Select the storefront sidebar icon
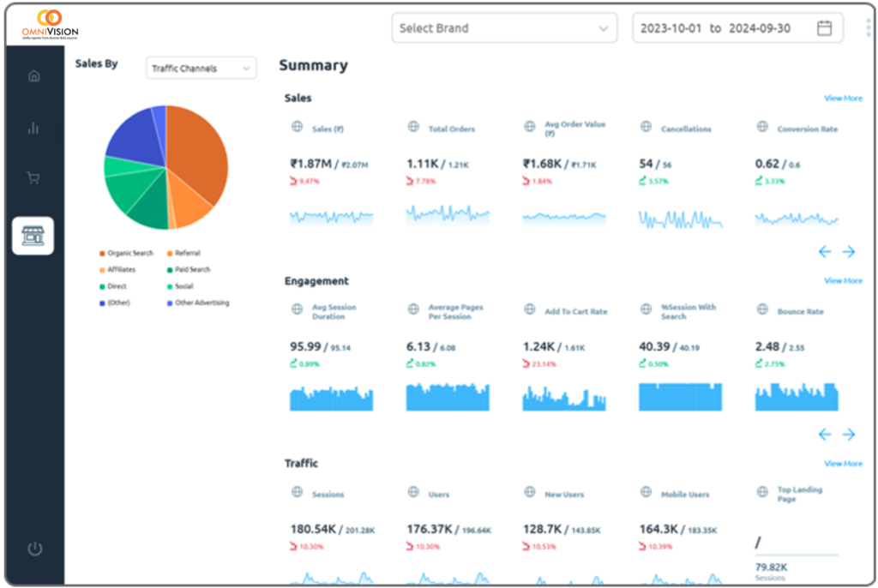This screenshot has height=588, width=878. 33,236
